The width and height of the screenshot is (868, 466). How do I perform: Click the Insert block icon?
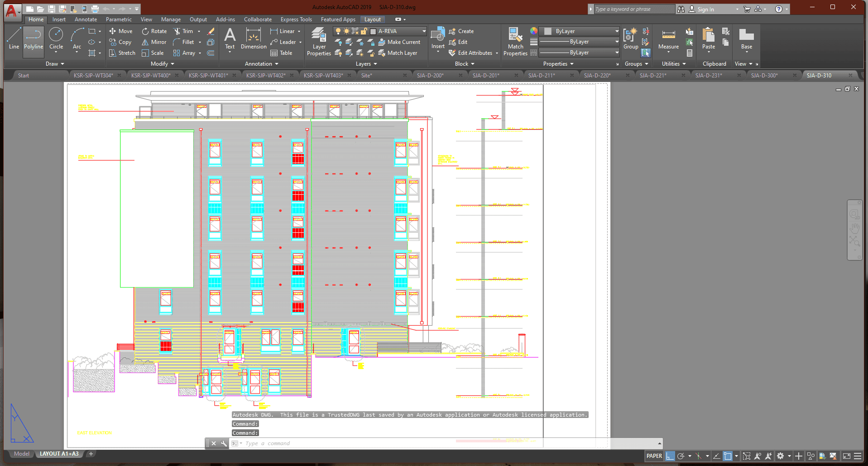tap(438, 36)
